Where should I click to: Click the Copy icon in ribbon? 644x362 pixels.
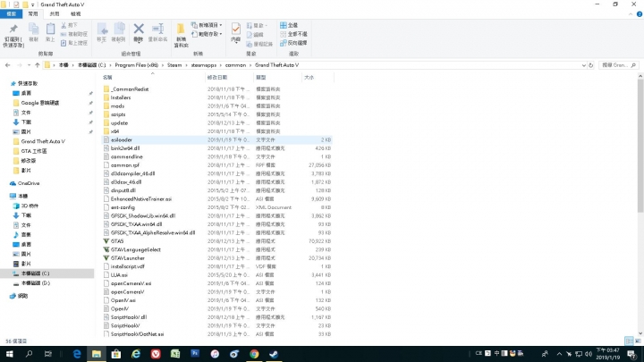point(33,29)
